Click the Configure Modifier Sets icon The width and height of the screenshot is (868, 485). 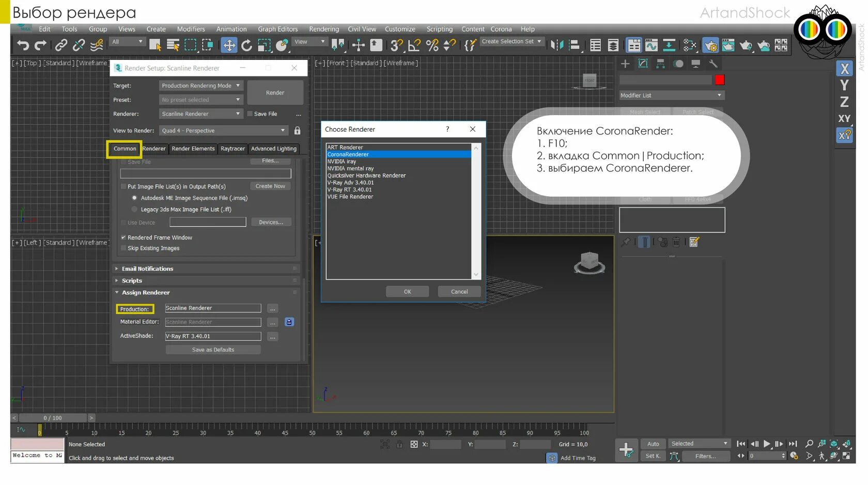(x=694, y=242)
